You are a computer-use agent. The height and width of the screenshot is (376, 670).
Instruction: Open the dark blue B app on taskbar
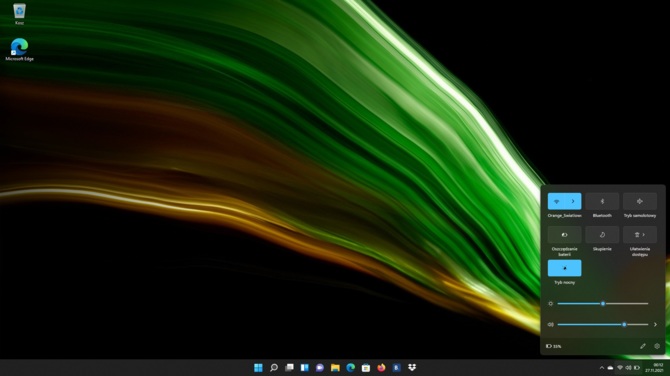pos(397,367)
